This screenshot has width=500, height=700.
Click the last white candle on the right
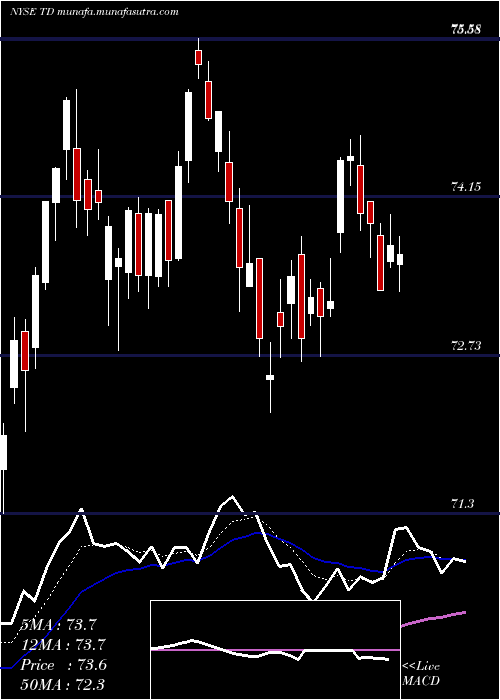[400, 259]
